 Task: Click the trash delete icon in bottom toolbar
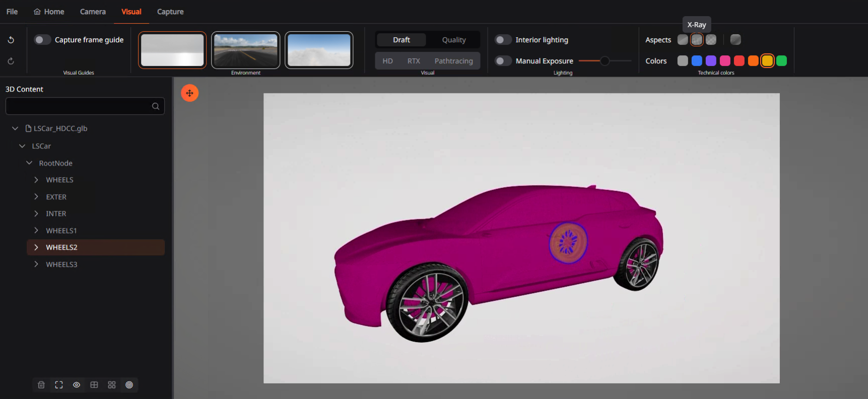coord(41,385)
